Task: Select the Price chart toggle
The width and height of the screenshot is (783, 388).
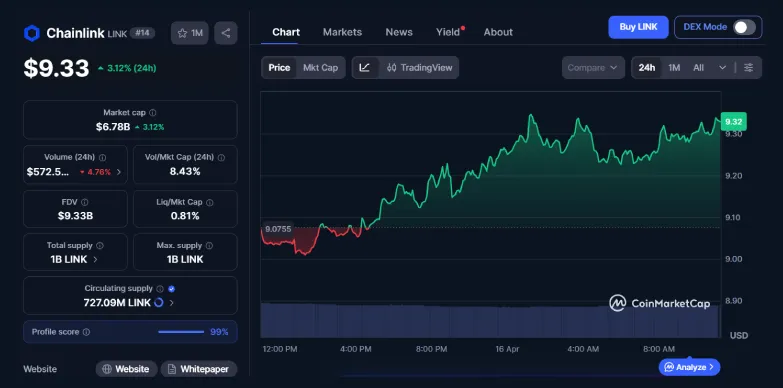Action: tap(279, 67)
